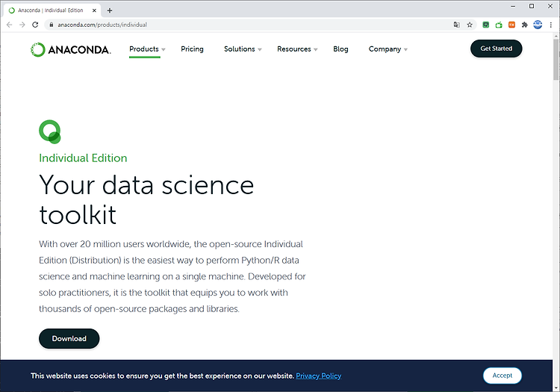Open the Extensions puzzle-piece menu

[x=524, y=25]
